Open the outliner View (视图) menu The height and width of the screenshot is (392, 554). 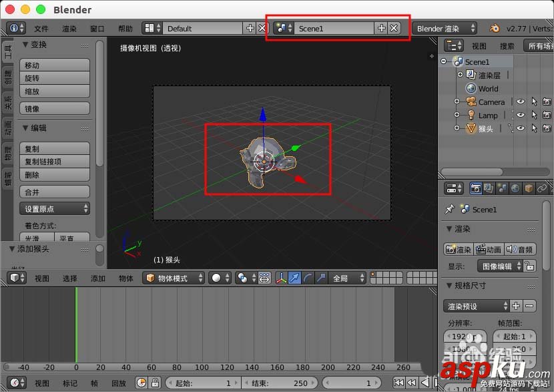tap(479, 46)
